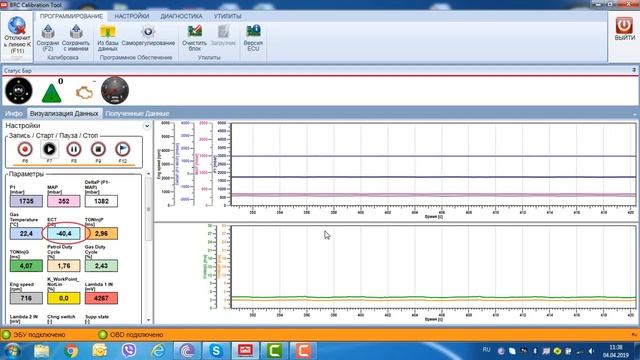Click the green warning triangle status icon
This screenshot has width=640, height=360.
pos(51,93)
